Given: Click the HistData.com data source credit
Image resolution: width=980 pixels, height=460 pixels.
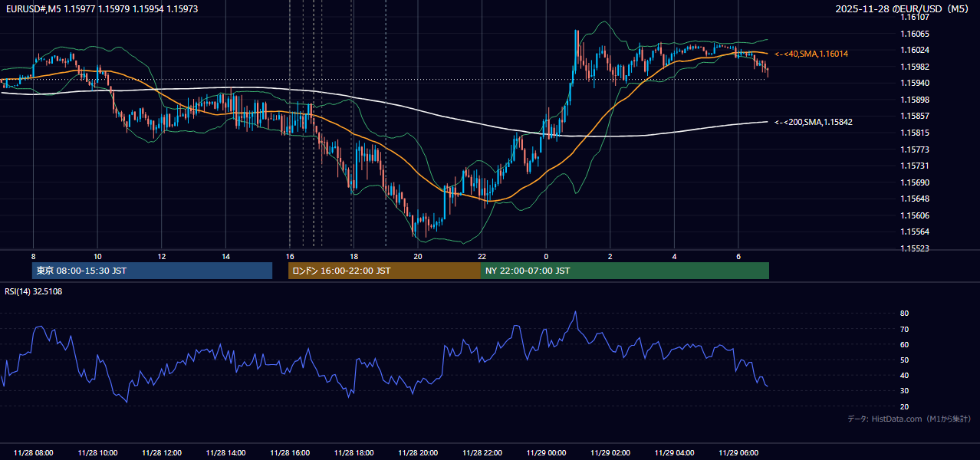Looking at the screenshot, I should pyautogui.click(x=909, y=419).
